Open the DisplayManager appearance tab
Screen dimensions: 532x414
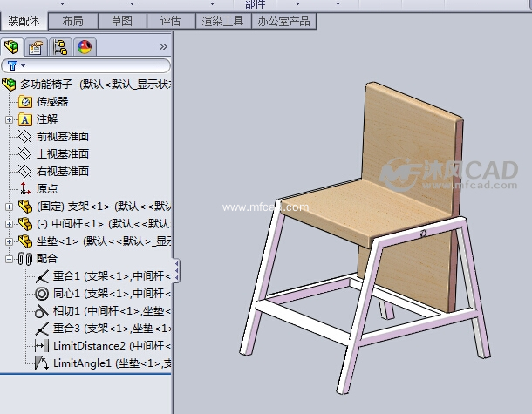(x=85, y=47)
